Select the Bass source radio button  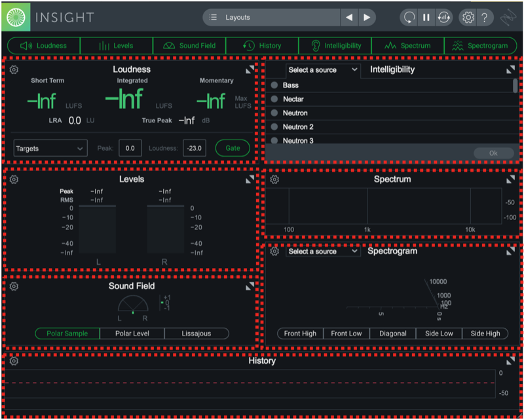click(274, 85)
